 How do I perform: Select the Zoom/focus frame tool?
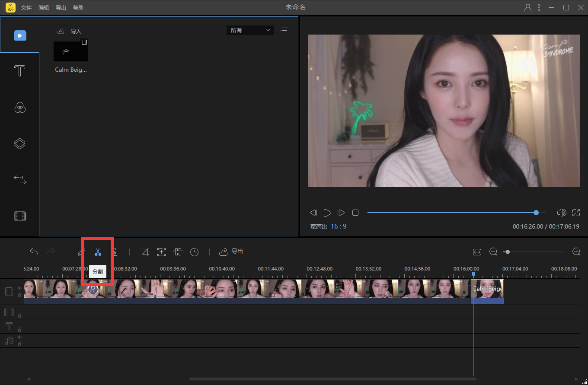tap(161, 252)
